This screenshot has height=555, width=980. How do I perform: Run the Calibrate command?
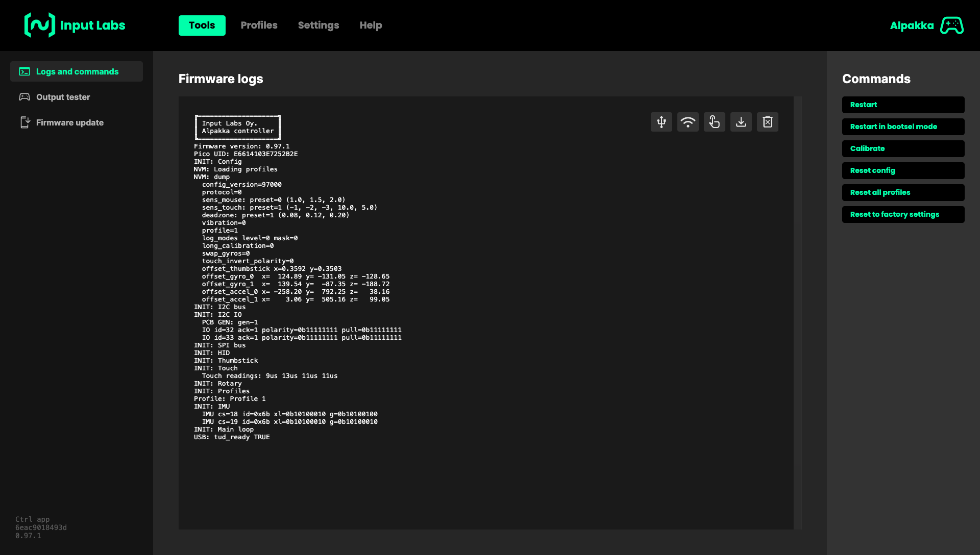point(903,148)
